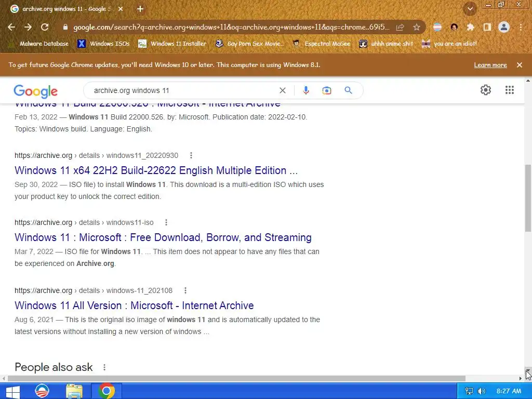The image size is (532, 399).
Task: Open Windows 11 : Microsoft Free Download result
Action: tap(163, 237)
